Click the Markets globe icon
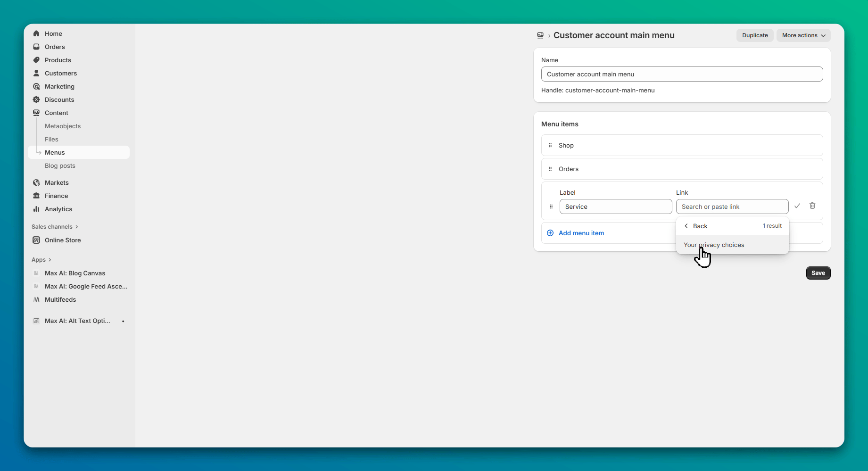The width and height of the screenshot is (868, 471). [36, 182]
